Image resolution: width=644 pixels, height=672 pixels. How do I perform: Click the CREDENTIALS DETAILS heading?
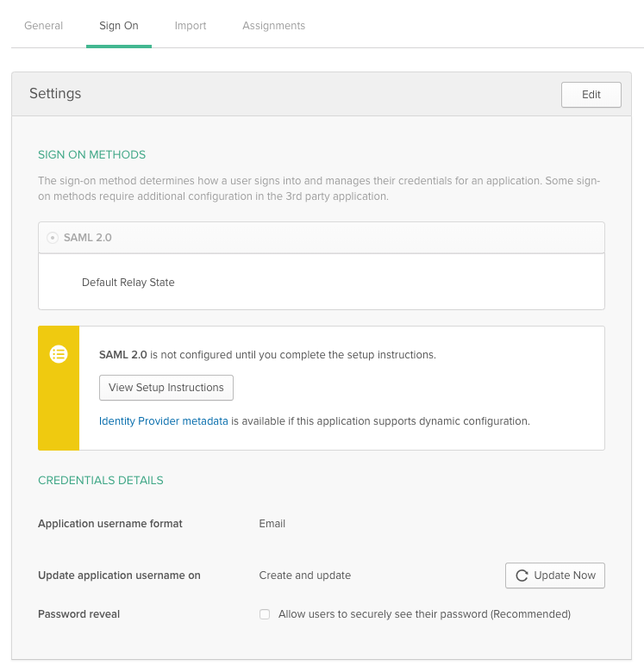point(101,481)
